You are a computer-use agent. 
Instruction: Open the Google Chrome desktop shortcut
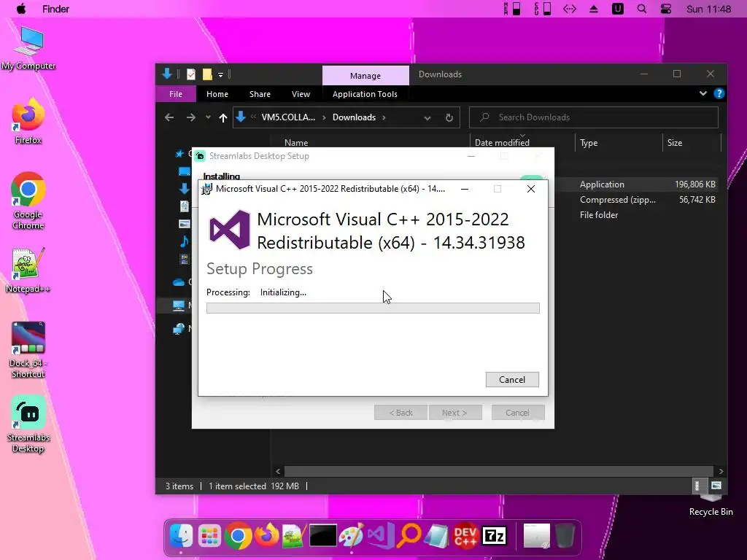28,201
